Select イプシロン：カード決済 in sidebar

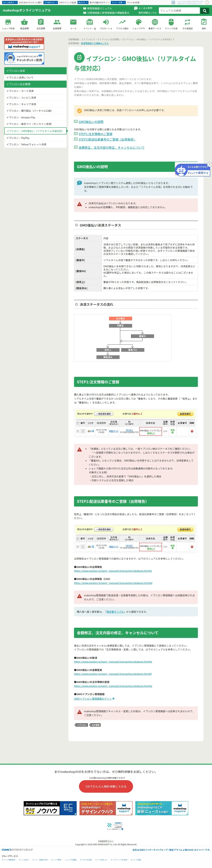coord(36,91)
